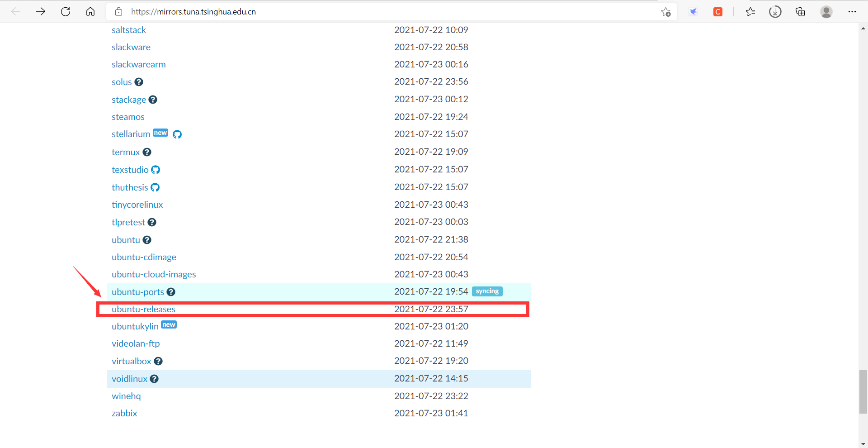Click help icon next to voidlinux

coord(154,379)
